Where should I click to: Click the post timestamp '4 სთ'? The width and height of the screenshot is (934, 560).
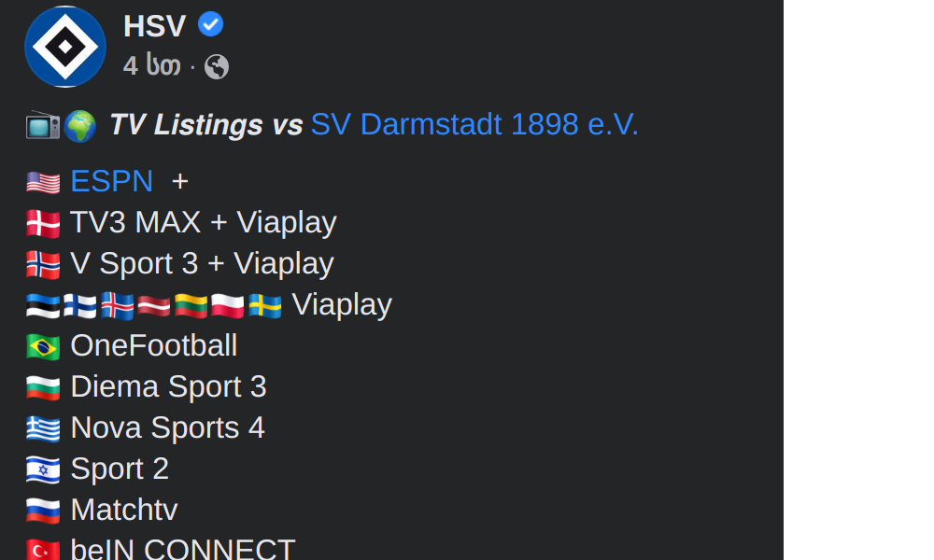(x=151, y=66)
